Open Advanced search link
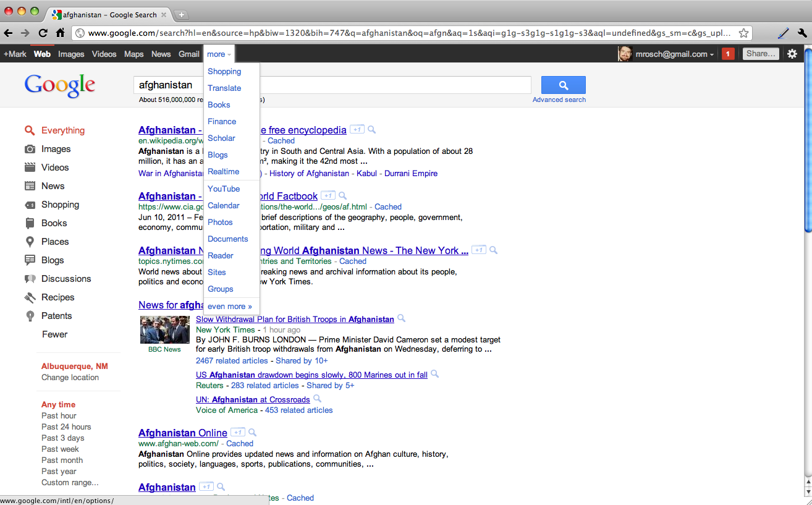 (x=559, y=100)
